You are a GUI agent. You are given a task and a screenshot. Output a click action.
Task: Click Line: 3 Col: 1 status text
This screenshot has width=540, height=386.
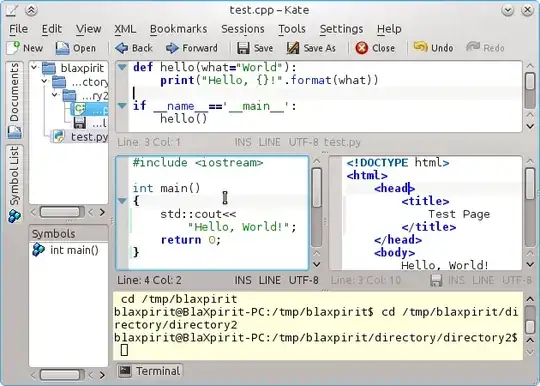pos(149,142)
